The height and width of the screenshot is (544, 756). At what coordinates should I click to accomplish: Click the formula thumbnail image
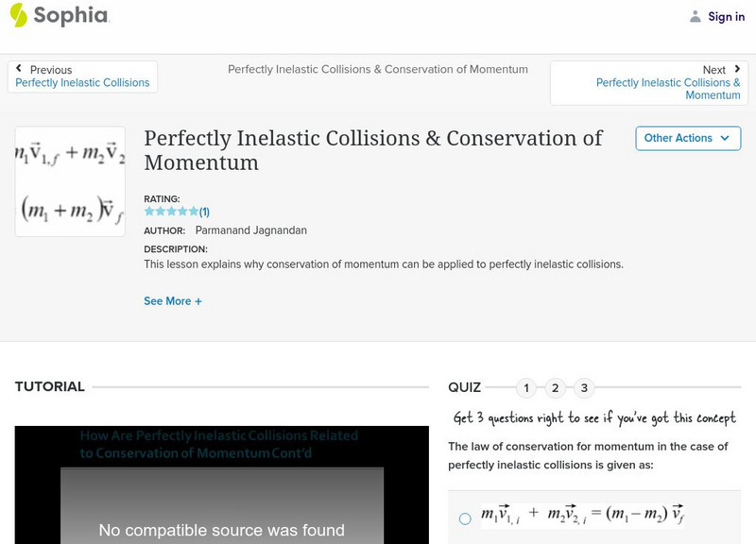[69, 180]
